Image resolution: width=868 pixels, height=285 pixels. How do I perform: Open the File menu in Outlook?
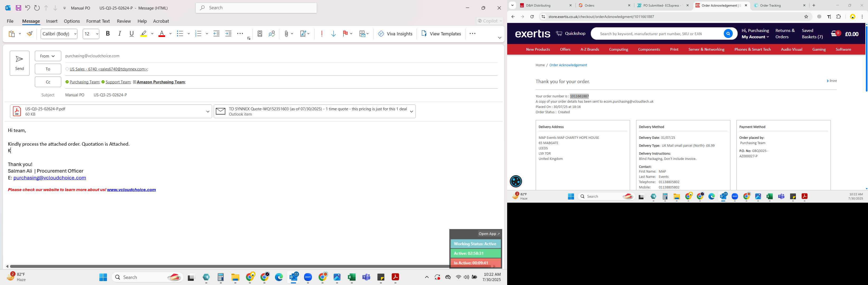coord(10,21)
